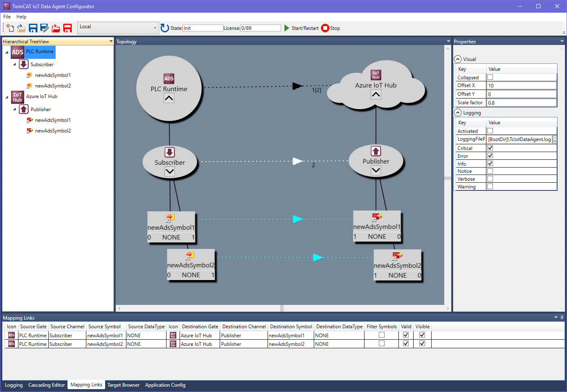This screenshot has width=567, height=392.
Task: Select the Subscriber icon in the tree
Action: 24,64
